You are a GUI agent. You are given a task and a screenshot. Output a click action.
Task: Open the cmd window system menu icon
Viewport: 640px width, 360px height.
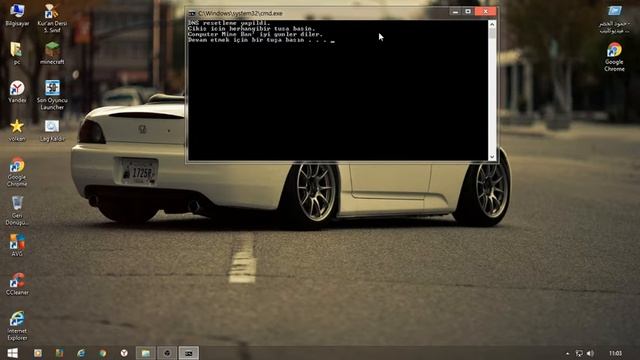coord(192,13)
